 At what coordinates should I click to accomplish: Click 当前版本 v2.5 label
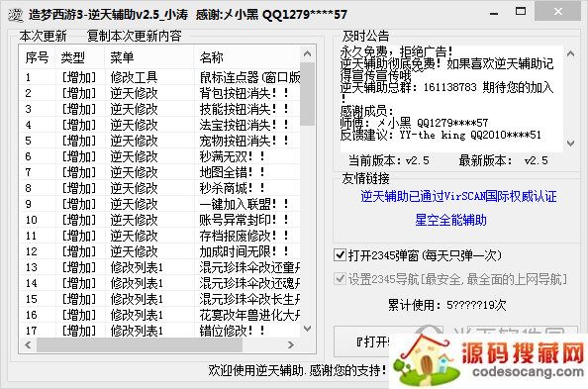(388, 160)
